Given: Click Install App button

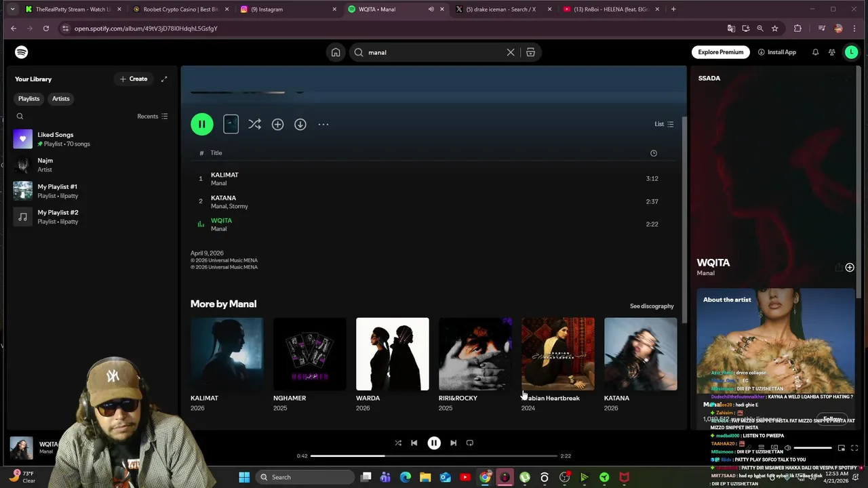Looking at the screenshot, I should point(777,52).
